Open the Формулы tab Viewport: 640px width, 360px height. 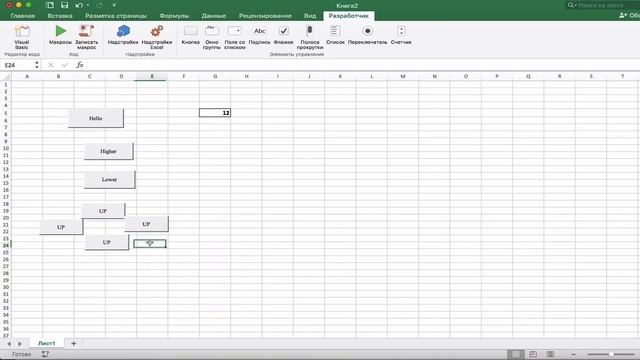pos(174,16)
